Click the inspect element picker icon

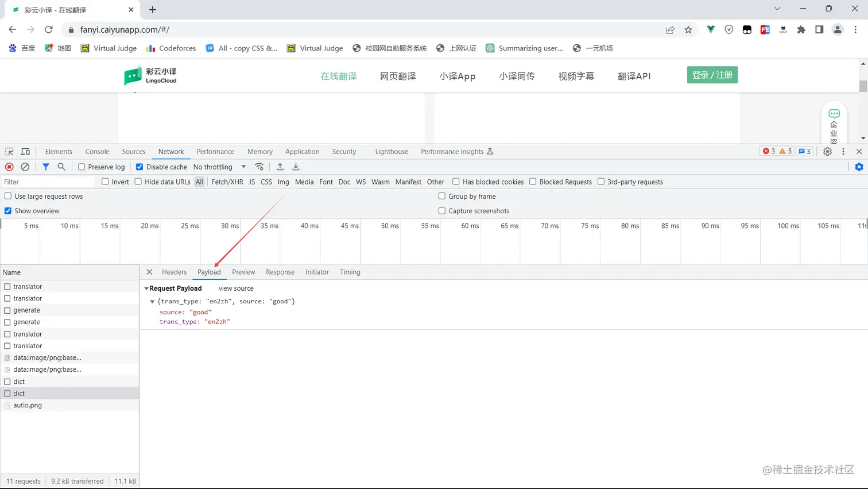tap(9, 152)
